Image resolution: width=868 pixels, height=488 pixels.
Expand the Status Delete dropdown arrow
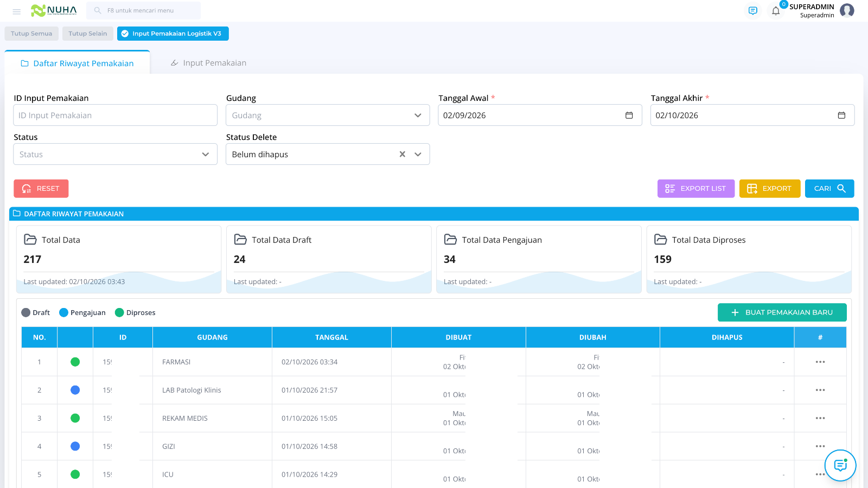pos(418,154)
